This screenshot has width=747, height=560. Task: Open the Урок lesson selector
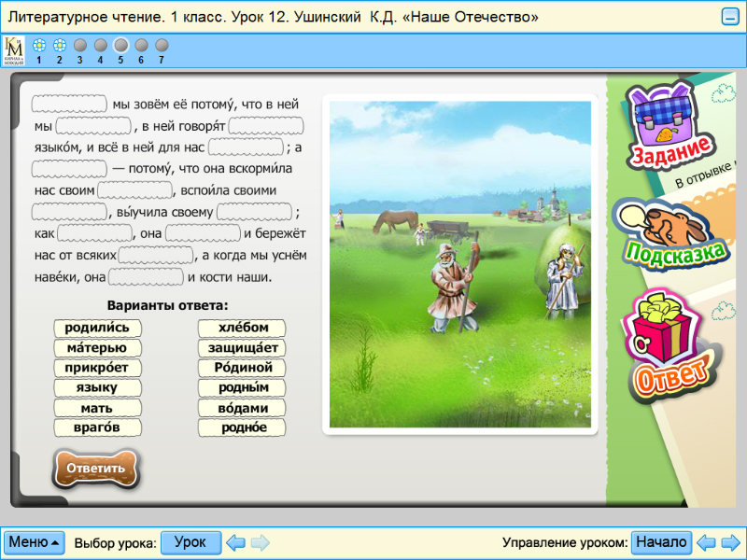[190, 542]
